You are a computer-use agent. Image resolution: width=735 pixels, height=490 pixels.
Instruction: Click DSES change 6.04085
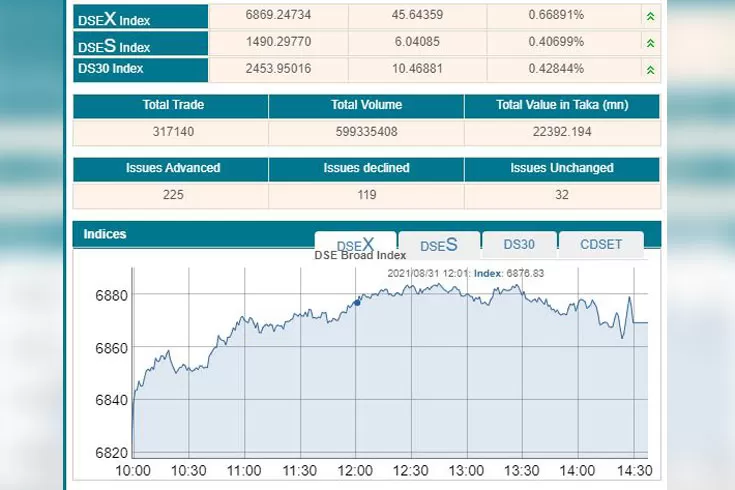point(417,42)
